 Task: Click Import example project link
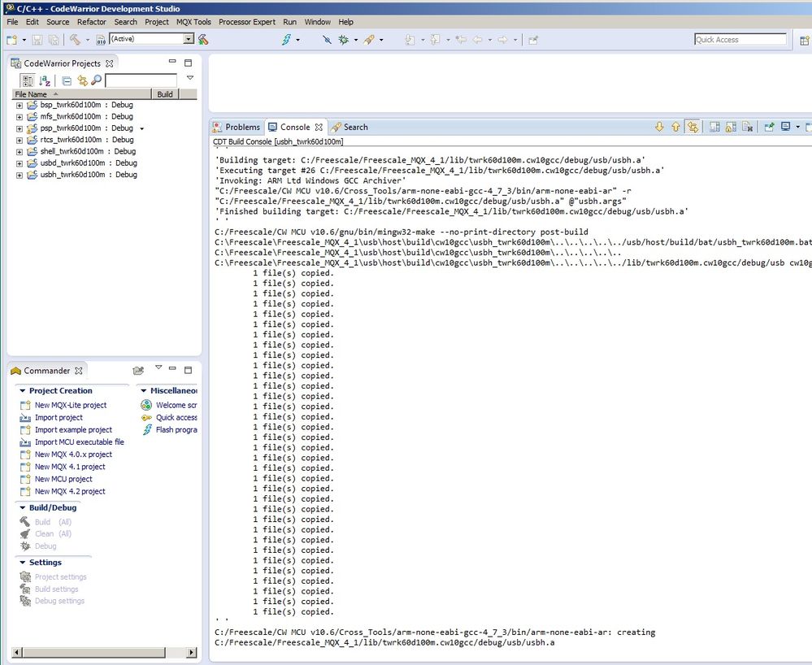(x=73, y=430)
